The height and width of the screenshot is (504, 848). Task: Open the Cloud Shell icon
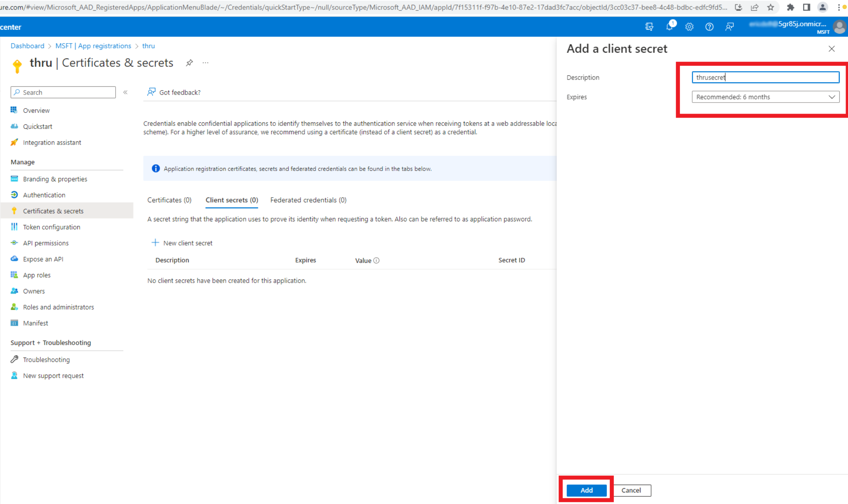coord(649,27)
